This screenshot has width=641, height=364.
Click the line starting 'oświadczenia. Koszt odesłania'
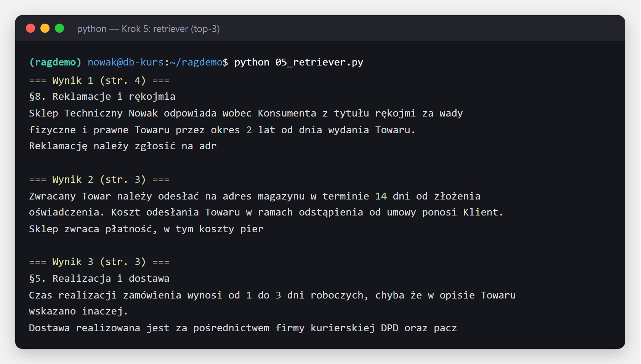point(266,212)
